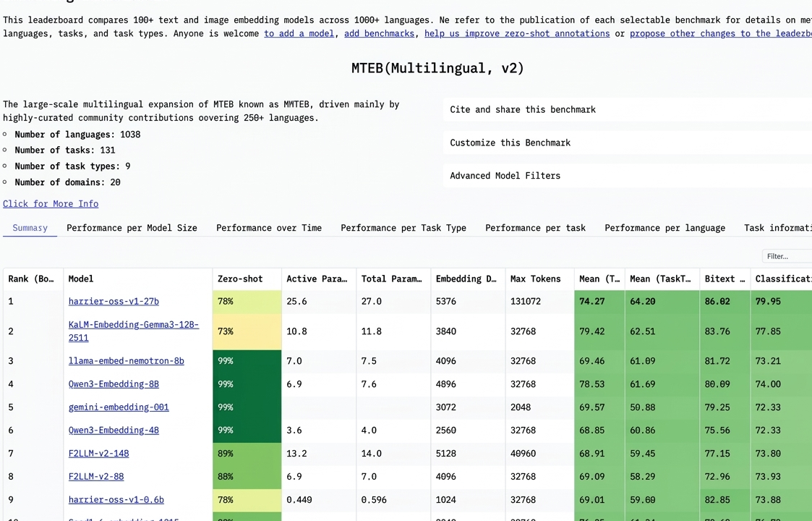View the Performance per language tab
Screen dimensions: 812x521
coord(664,227)
